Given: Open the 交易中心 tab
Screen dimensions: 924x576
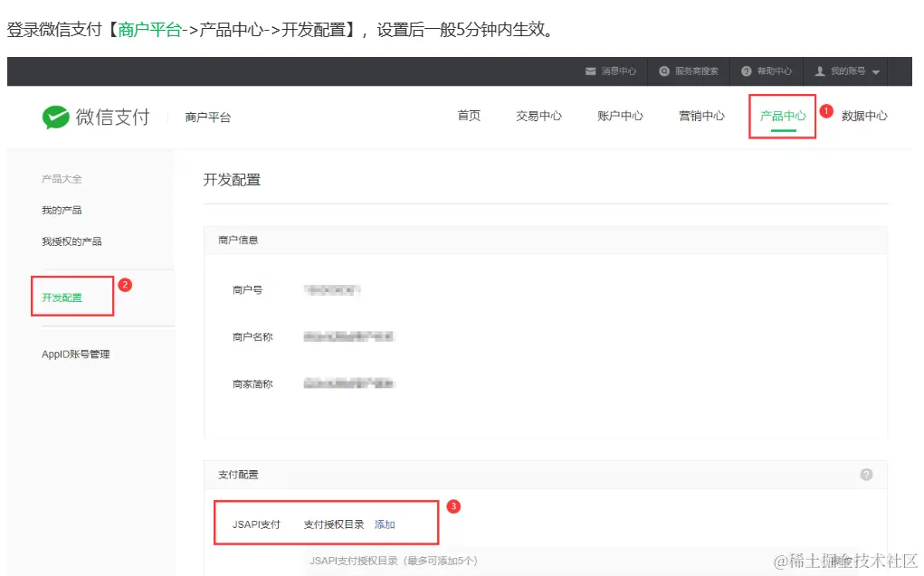Looking at the screenshot, I should click(538, 116).
